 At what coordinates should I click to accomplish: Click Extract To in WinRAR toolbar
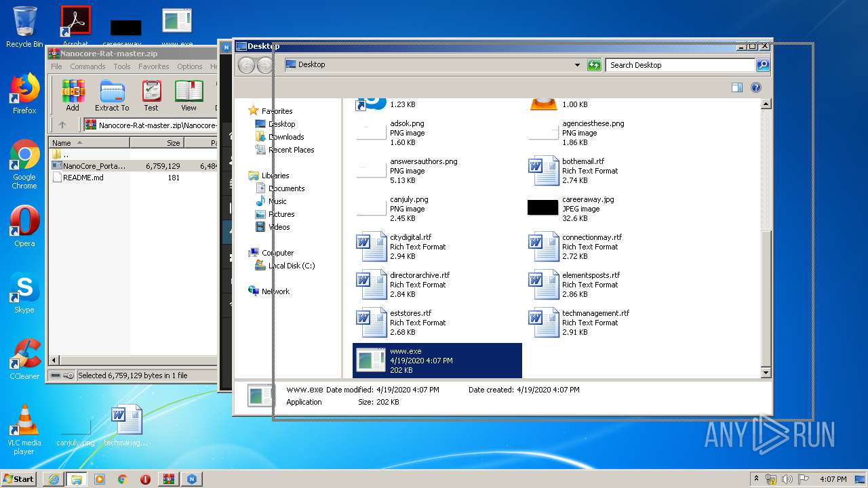point(112,96)
